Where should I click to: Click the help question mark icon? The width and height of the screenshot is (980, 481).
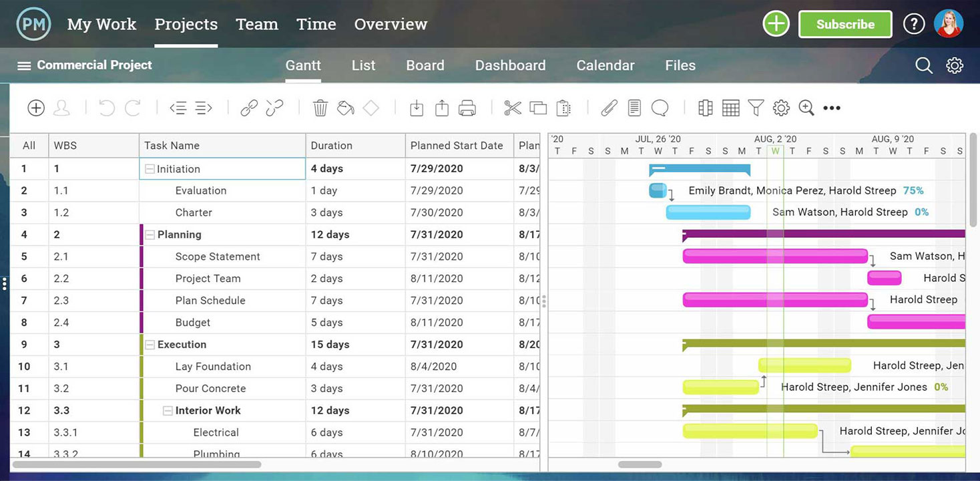[914, 24]
